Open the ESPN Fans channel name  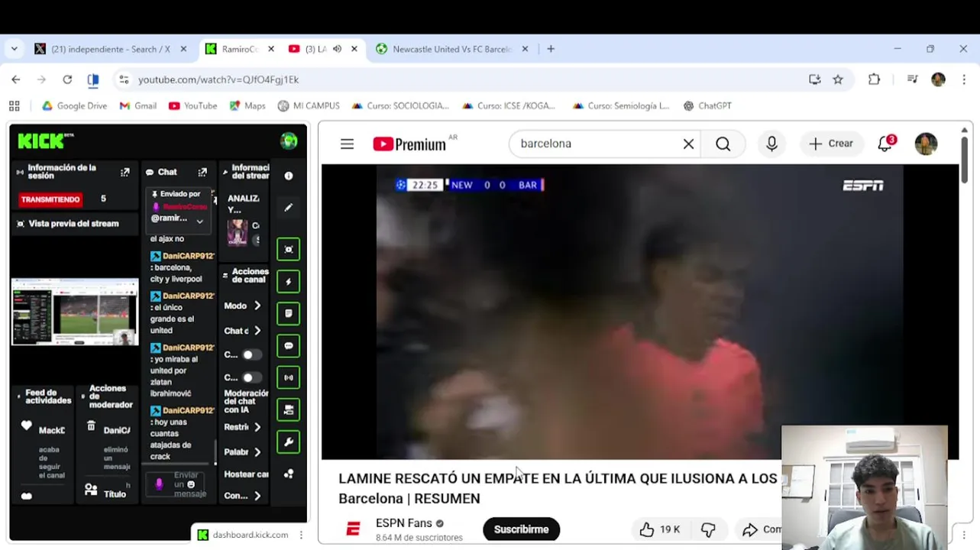pyautogui.click(x=403, y=523)
